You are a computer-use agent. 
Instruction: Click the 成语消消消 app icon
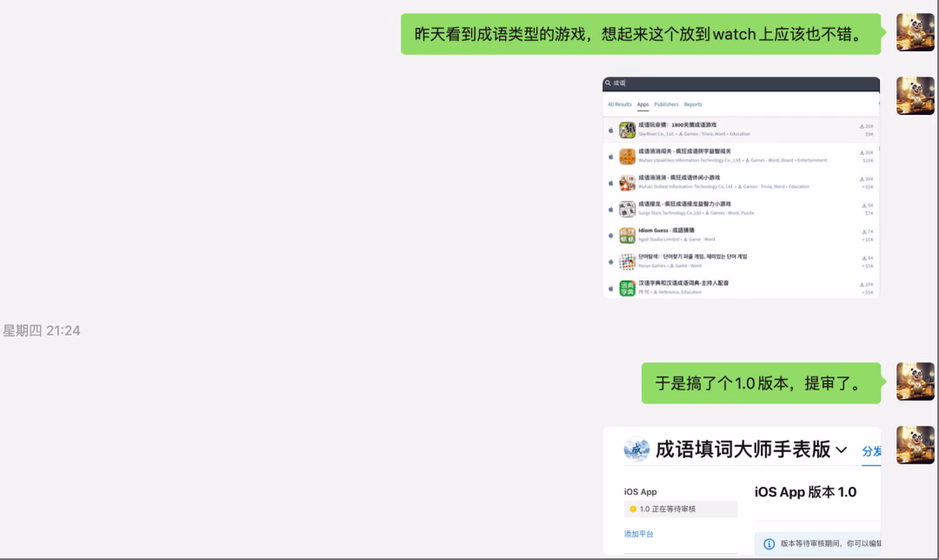pos(627,183)
